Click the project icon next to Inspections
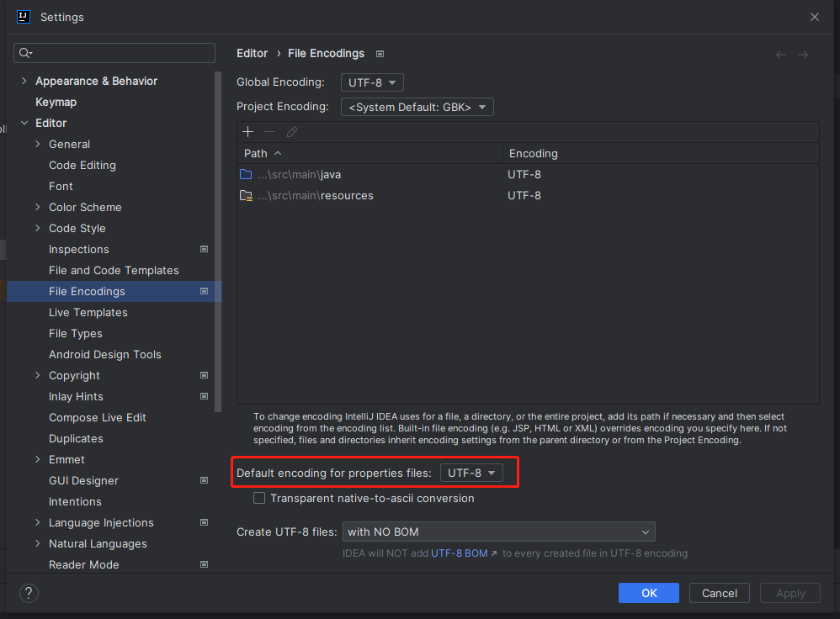This screenshot has width=840, height=619. [204, 249]
